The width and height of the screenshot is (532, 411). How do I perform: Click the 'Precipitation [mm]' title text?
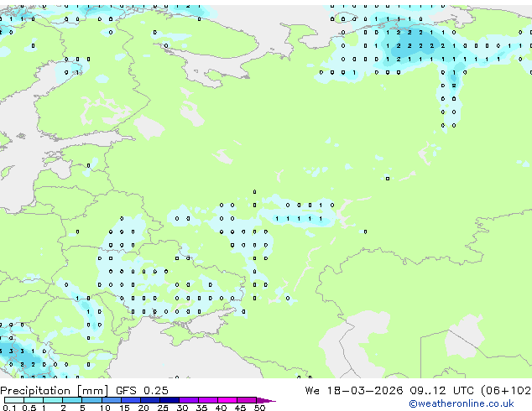coord(55,391)
